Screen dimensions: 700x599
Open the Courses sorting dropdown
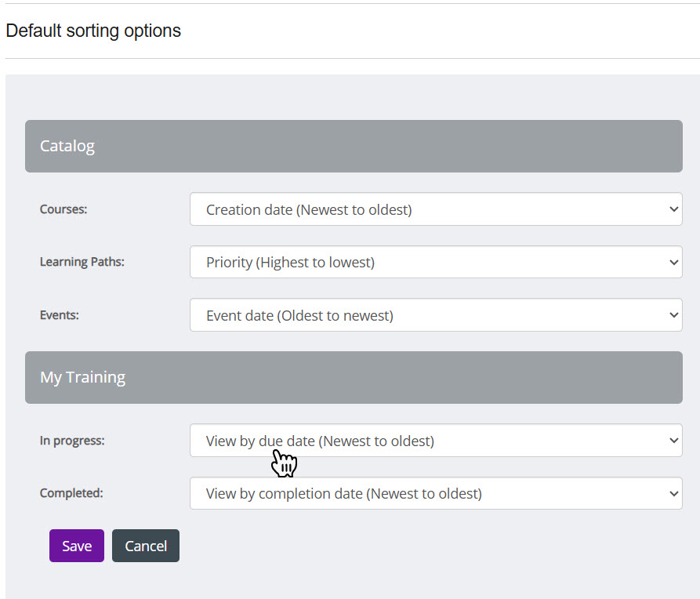[435, 209]
